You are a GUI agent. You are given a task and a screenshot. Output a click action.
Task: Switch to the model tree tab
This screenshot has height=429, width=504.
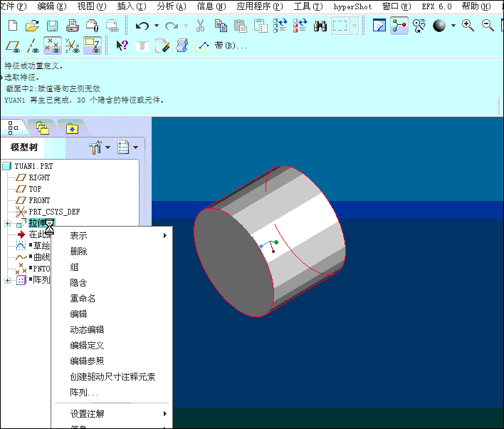tap(13, 128)
